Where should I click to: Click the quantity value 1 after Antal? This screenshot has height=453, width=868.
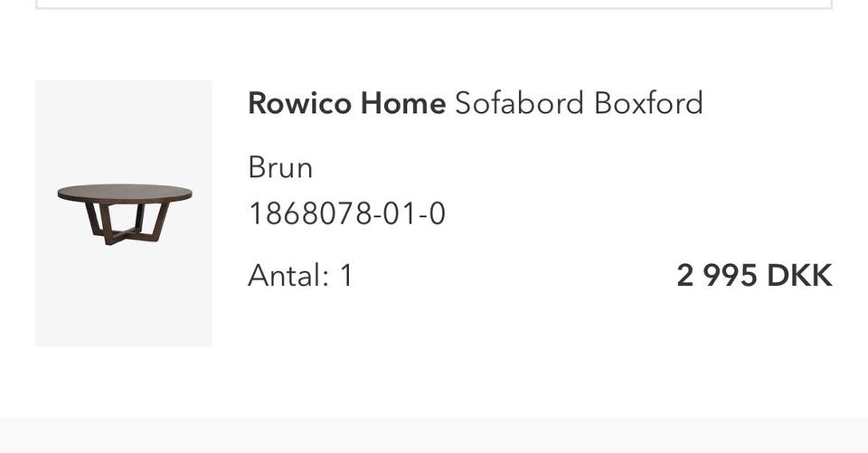coord(345,276)
